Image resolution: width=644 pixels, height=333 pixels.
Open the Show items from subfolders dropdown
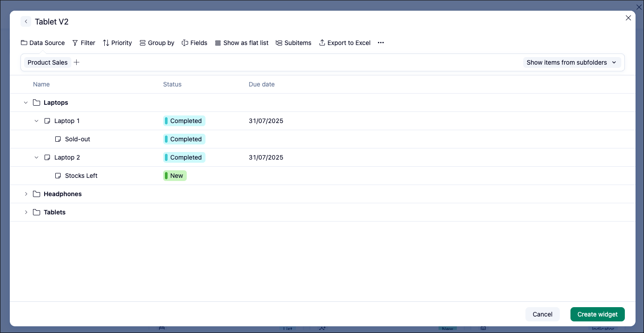click(572, 62)
